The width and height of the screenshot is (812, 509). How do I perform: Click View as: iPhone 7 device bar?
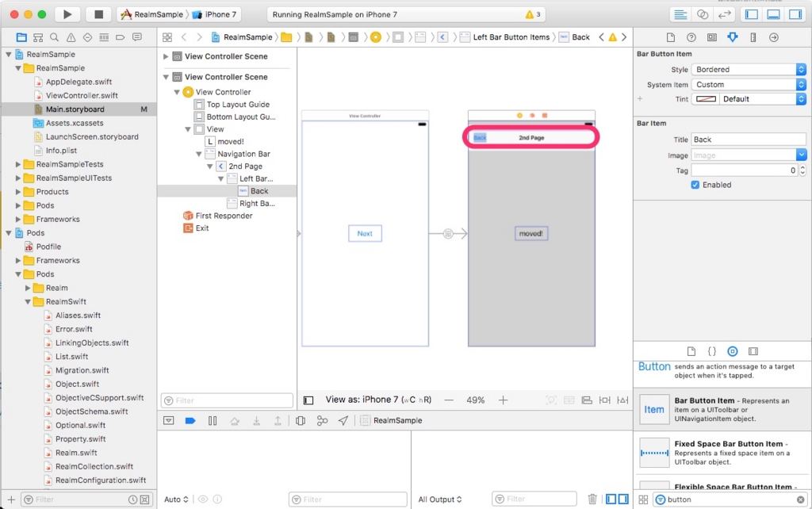click(x=378, y=400)
